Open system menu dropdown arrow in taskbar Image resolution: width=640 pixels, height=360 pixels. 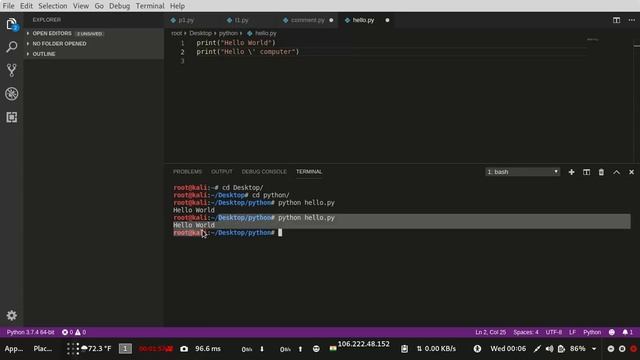point(594,349)
